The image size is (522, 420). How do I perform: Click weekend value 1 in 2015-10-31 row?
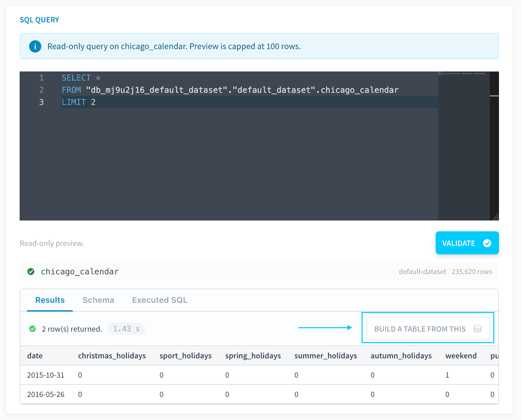447,375
